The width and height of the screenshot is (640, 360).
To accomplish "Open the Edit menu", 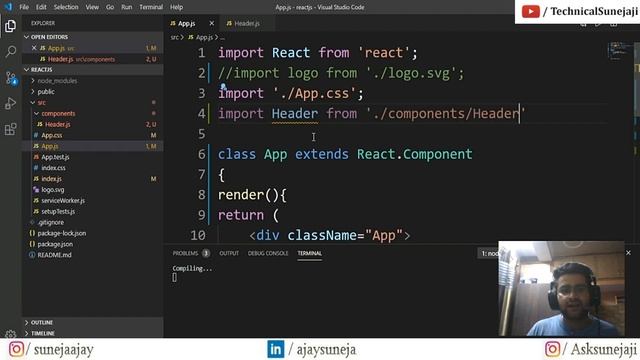I will [41, 7].
